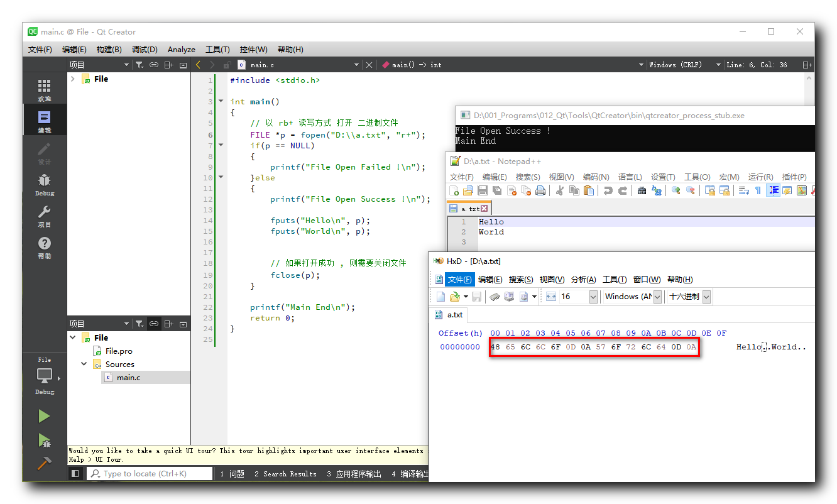Click Notepad++ Zoom Out icon

pos(691,190)
